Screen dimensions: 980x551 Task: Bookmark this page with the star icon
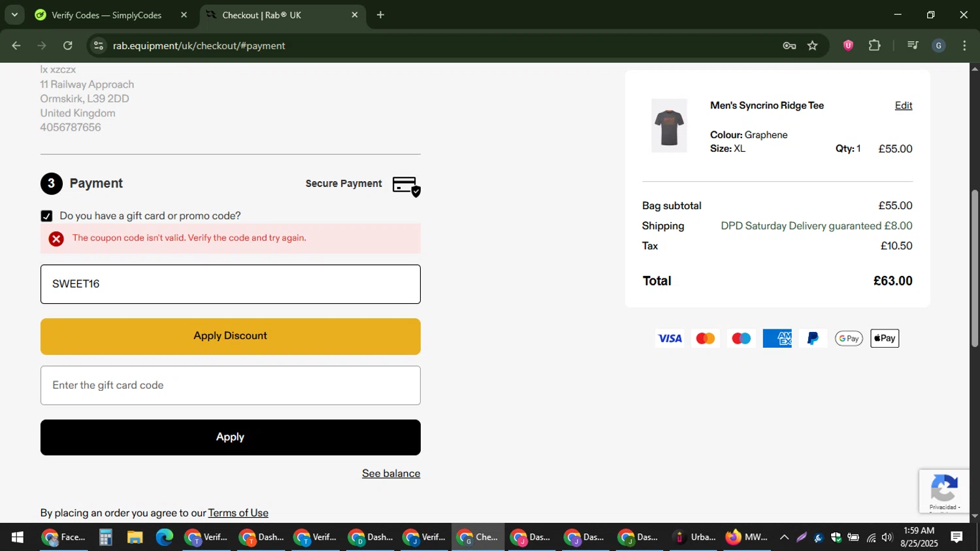(813, 46)
